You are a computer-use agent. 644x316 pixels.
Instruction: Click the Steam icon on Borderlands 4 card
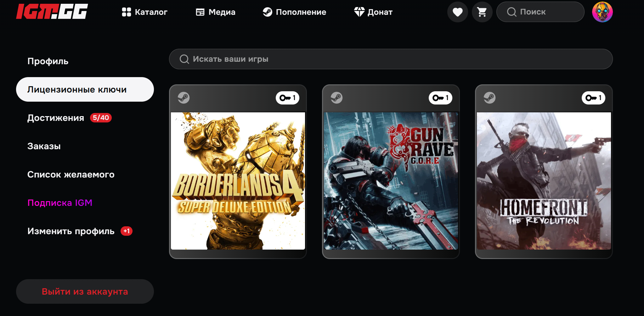(x=184, y=98)
